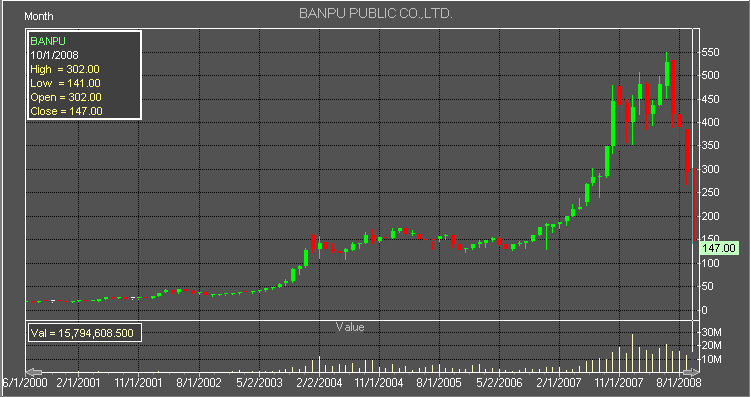Click the Open = 302.00 value
Screen dimensions: 751x397
66,97
